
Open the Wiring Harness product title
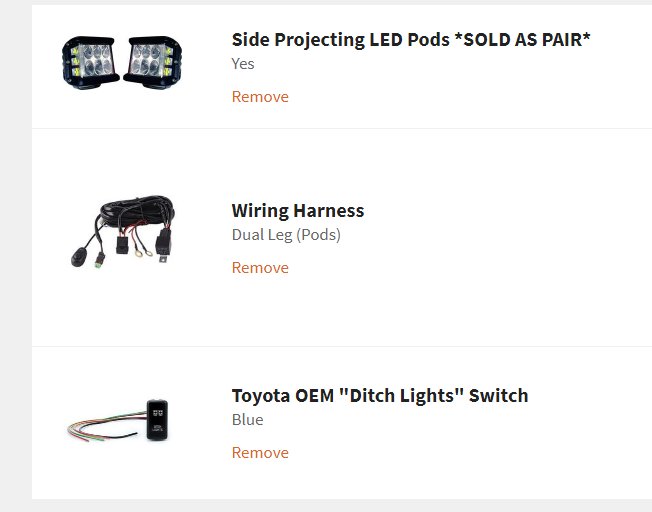coord(298,210)
